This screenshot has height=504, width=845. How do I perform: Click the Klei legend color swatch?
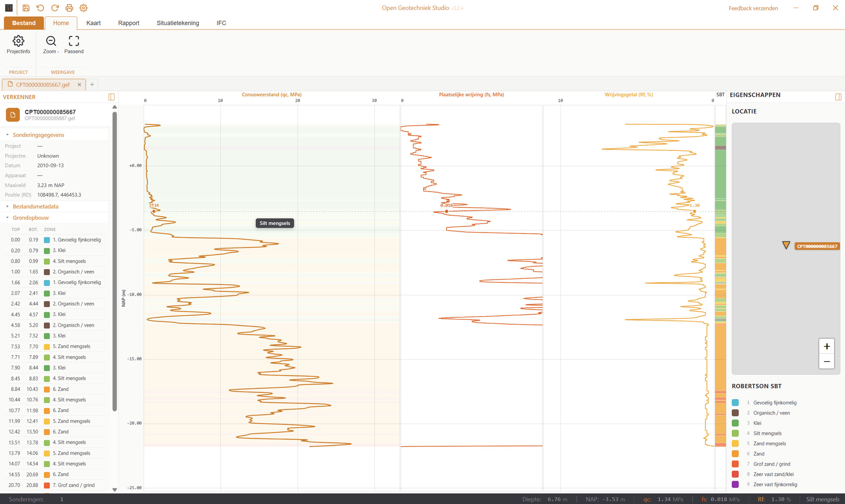[736, 423]
